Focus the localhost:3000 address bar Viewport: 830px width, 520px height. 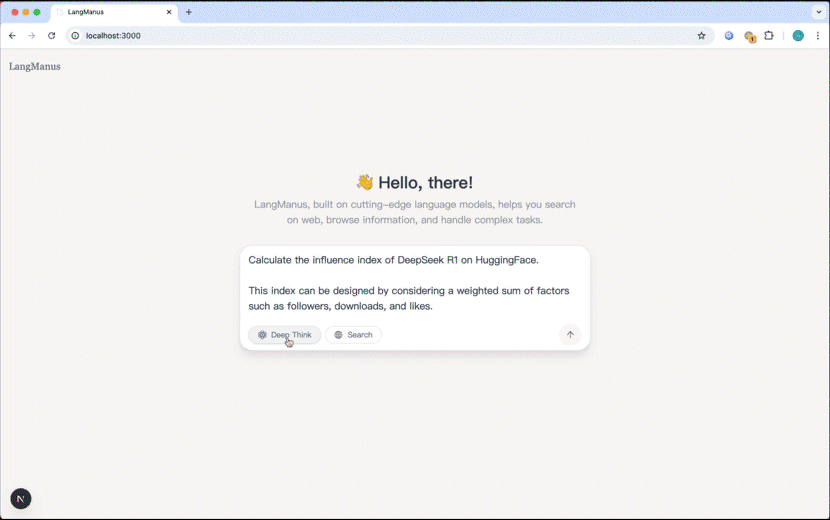coord(389,35)
